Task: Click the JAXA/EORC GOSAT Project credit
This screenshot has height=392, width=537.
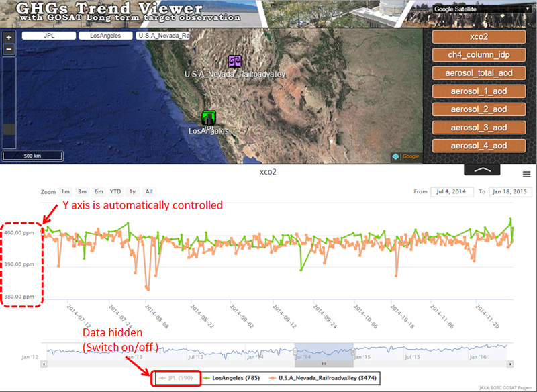Action: (505, 388)
